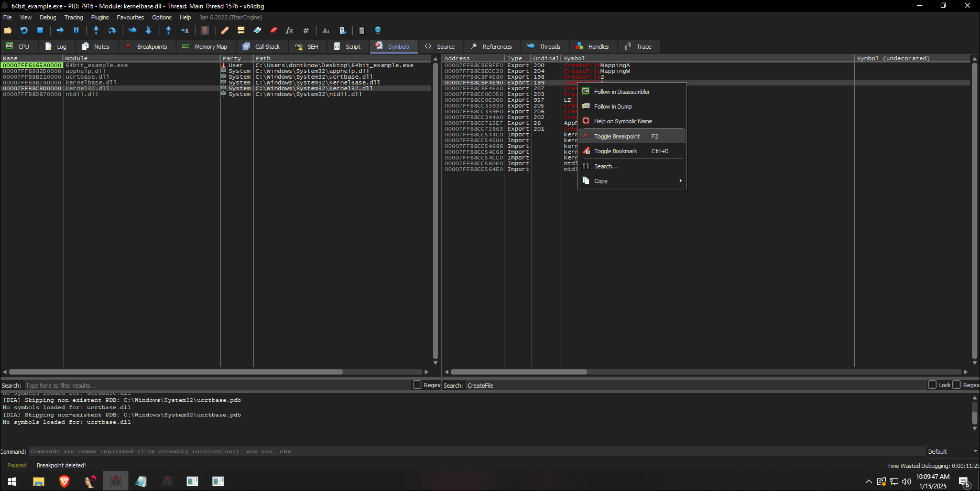
Task: Click the Pause toolbar icon
Action: coord(76,30)
